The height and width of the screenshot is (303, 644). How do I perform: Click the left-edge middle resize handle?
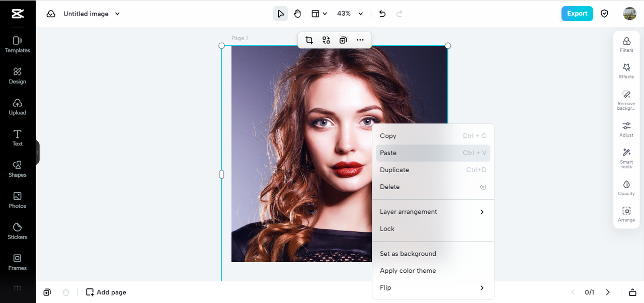click(221, 174)
